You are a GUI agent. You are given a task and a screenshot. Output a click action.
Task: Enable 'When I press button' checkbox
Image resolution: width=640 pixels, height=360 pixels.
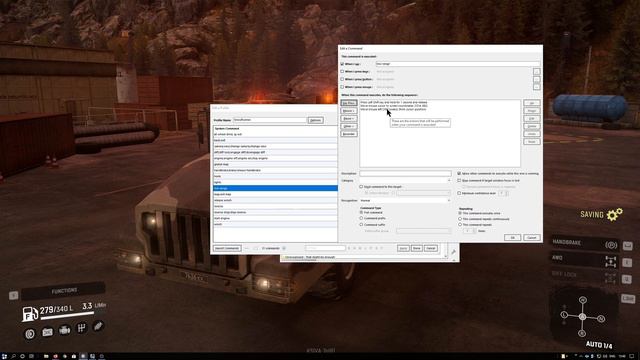point(342,79)
